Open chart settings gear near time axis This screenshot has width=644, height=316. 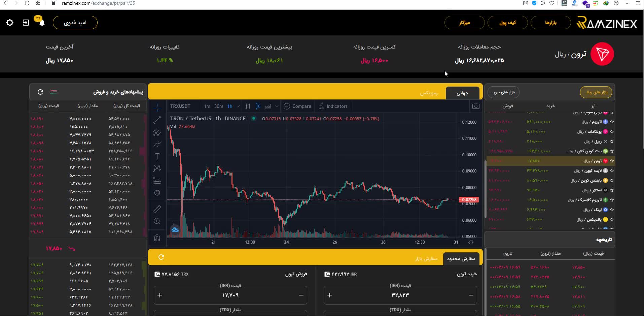[x=471, y=242]
